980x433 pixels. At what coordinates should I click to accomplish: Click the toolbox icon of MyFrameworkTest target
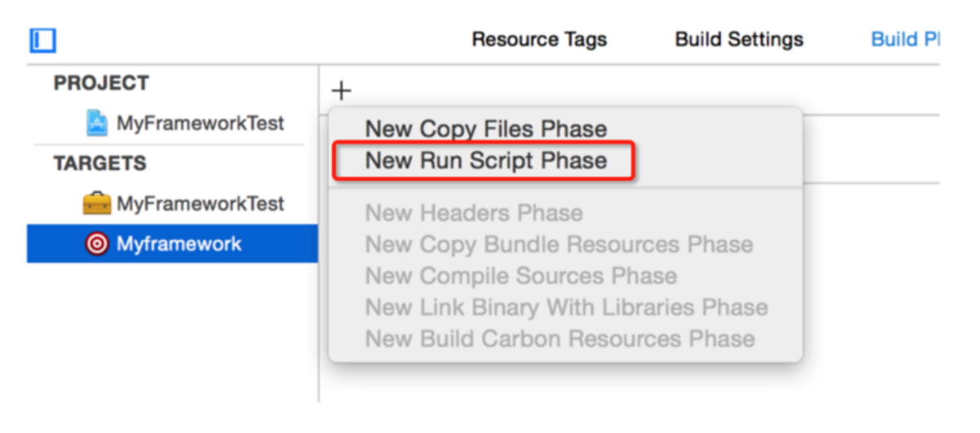point(97,204)
